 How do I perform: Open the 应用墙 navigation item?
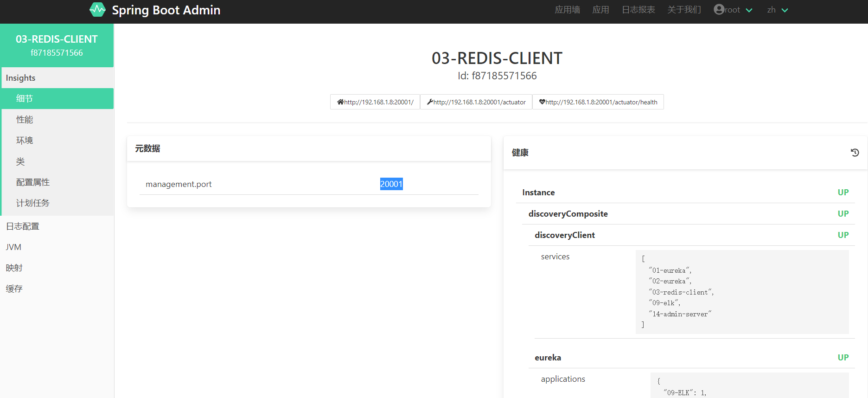567,10
